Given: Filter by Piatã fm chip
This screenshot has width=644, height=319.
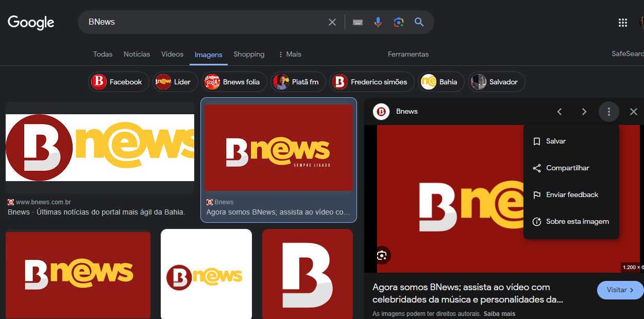Looking at the screenshot, I should click(x=298, y=82).
